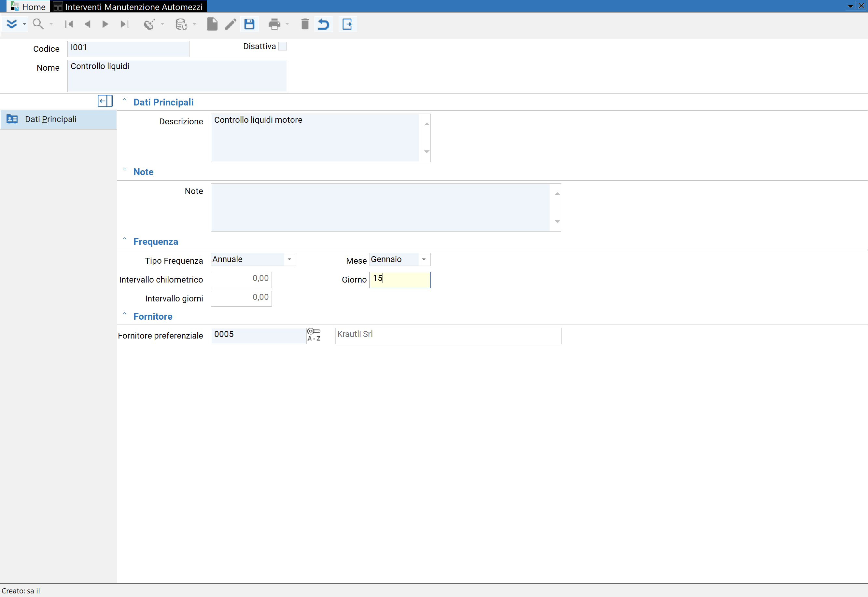Undo changes with the blue arrow icon
Screen dimensions: 868x597
323,24
